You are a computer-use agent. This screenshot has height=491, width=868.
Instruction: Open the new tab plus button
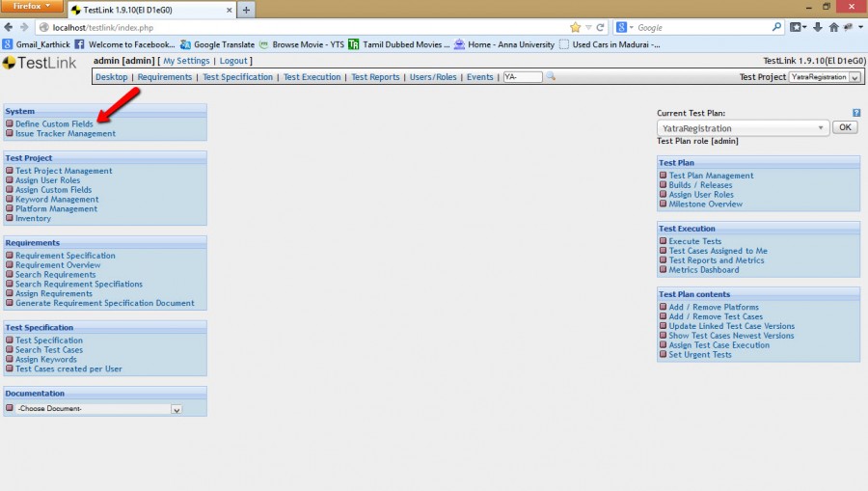coord(246,10)
